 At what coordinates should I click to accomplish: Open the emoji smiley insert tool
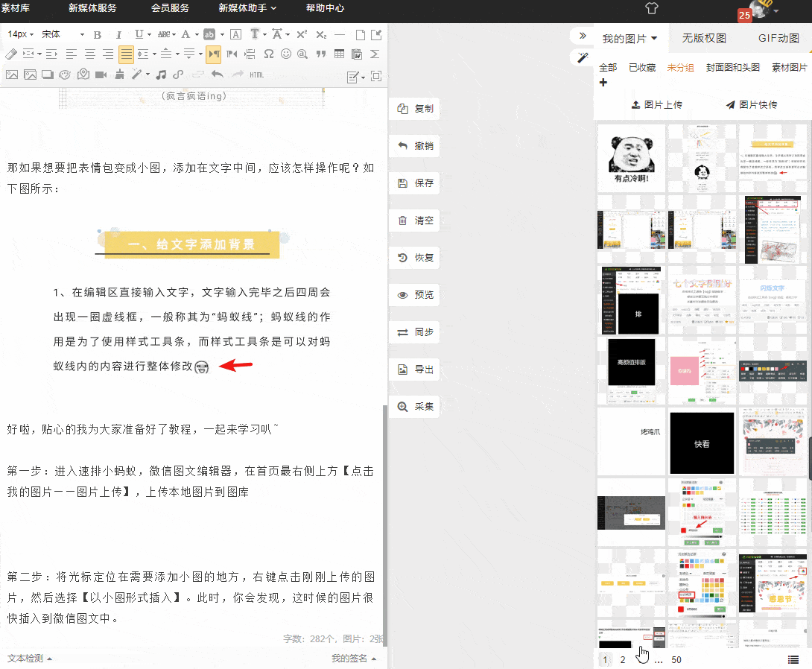[x=285, y=53]
